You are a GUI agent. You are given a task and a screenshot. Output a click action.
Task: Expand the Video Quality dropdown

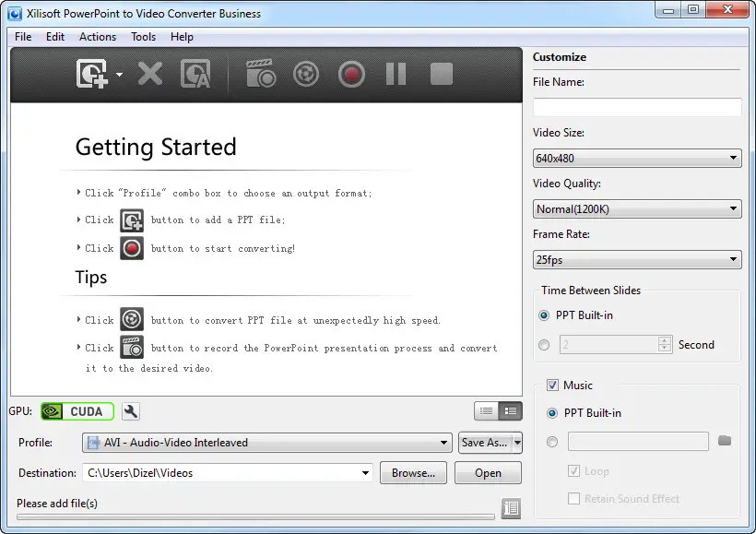click(x=637, y=208)
